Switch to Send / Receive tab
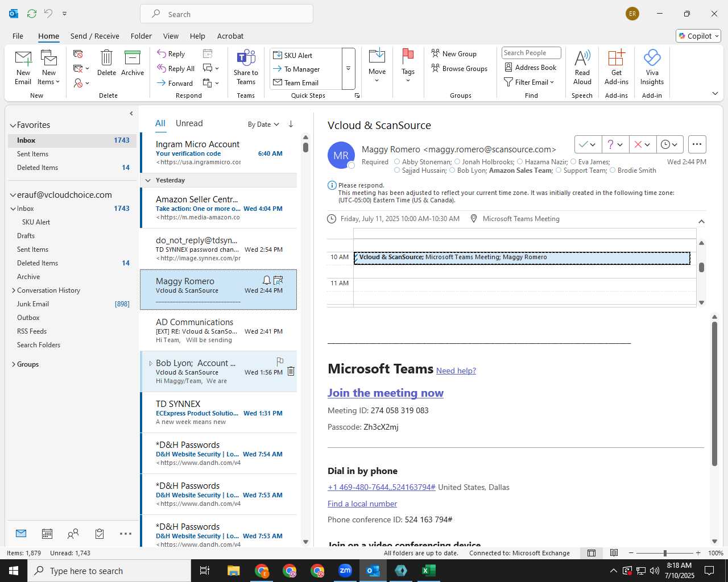Screen dimensions: 728x582 [95, 36]
